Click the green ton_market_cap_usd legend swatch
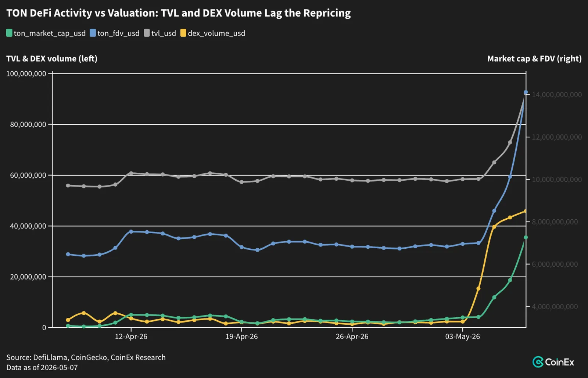The image size is (588, 378). (x=10, y=33)
